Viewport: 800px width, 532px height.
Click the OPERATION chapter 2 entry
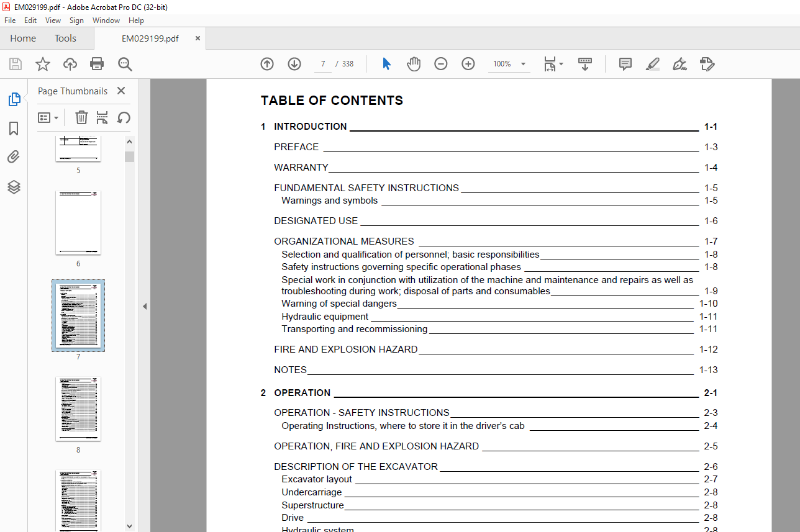(x=489, y=393)
